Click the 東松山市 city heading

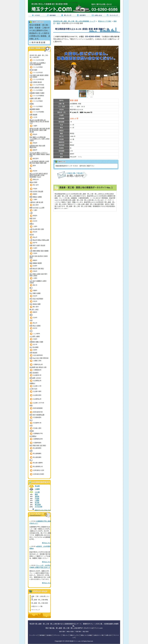point(36,179)
